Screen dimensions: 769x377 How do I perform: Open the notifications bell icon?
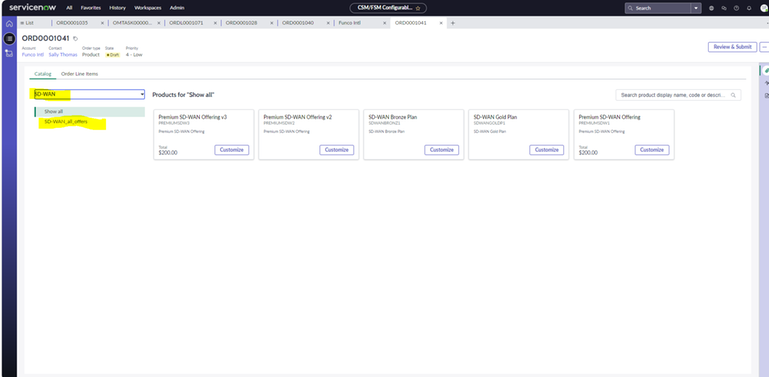[749, 8]
